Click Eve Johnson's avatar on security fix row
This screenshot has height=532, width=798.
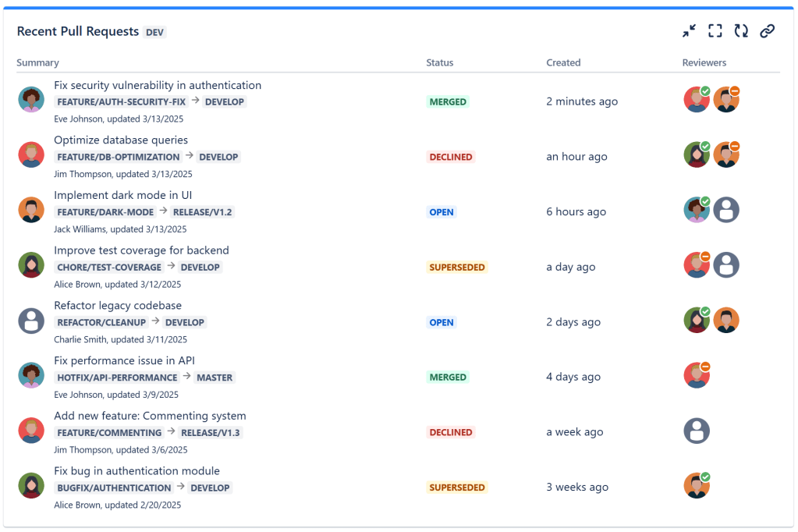coord(31,100)
